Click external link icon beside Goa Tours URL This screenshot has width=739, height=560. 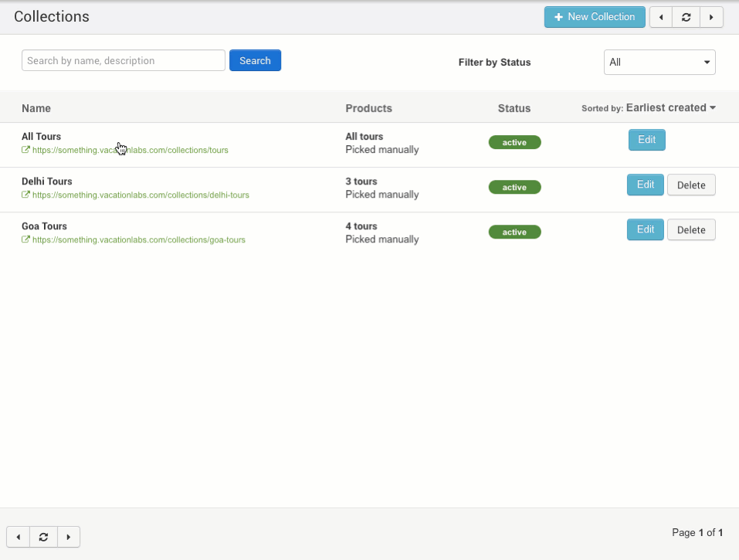[26, 239]
